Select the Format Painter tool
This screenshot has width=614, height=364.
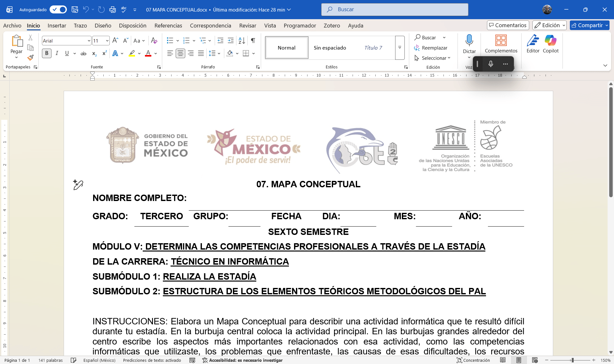(30, 58)
